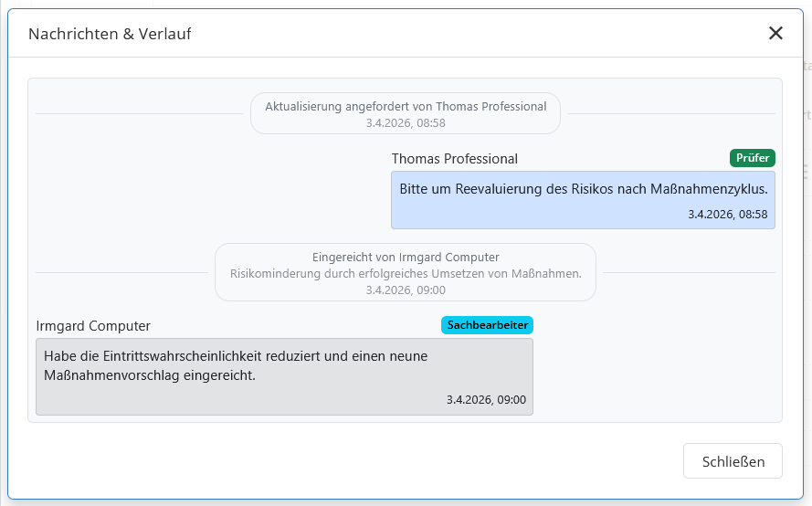Click the Aktualisierung angefordert event text
The width and height of the screenshot is (812, 506).
pos(406,107)
